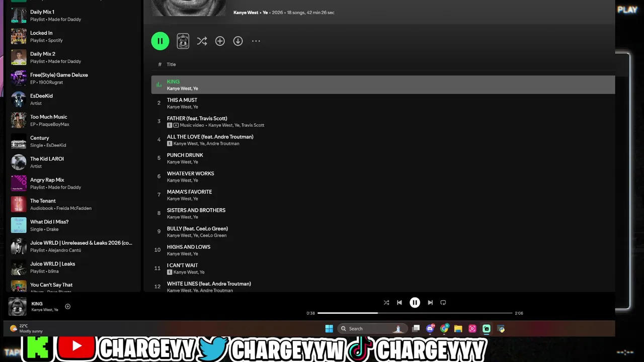
Task: Open Juice WRLD Unreleased & Leaks 2026 playlist
Action: (x=73, y=246)
